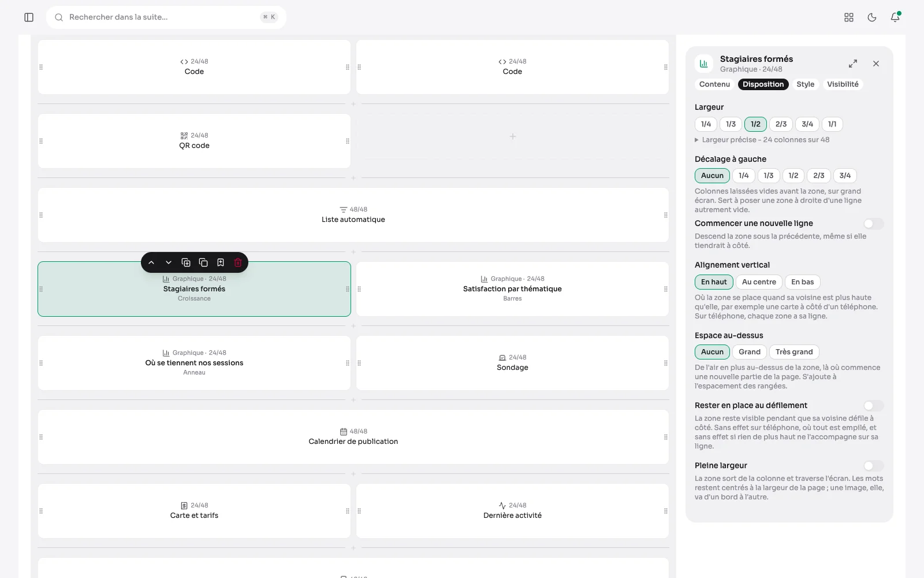Select the Disposition tab
The height and width of the screenshot is (578, 924).
(x=763, y=84)
